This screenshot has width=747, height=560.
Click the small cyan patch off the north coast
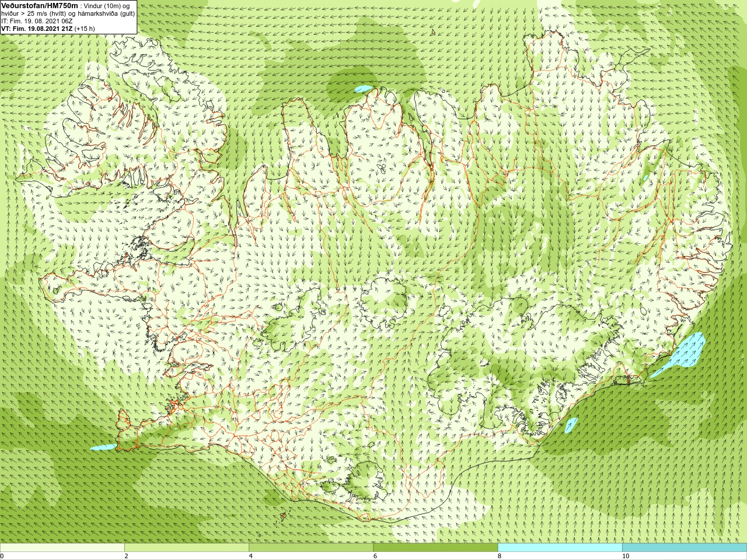tap(363, 89)
